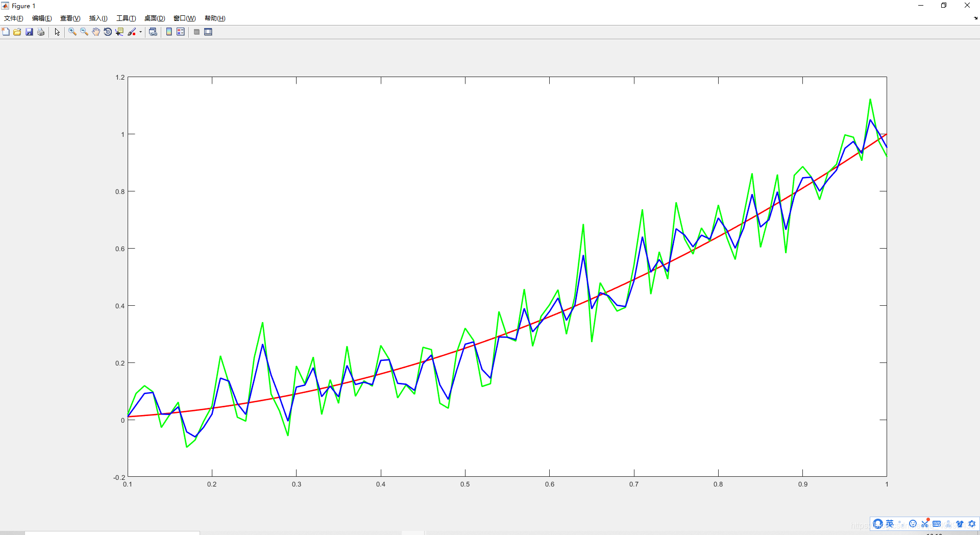
Task: Click the input method logo icon
Action: coord(878,524)
